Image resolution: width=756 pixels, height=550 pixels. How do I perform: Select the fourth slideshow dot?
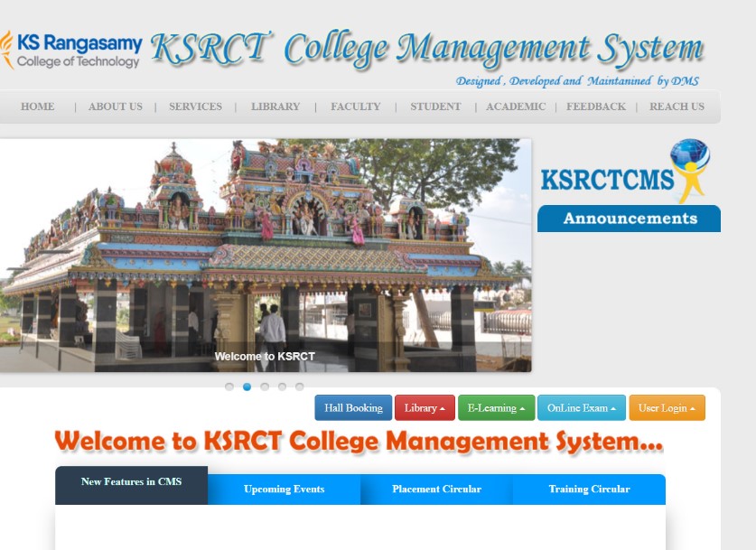[282, 387]
